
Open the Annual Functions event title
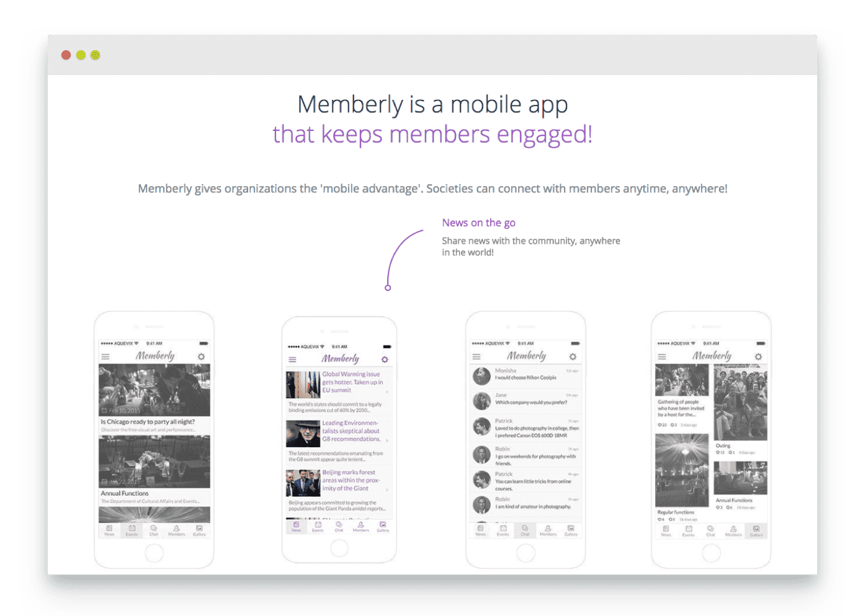[x=125, y=493]
